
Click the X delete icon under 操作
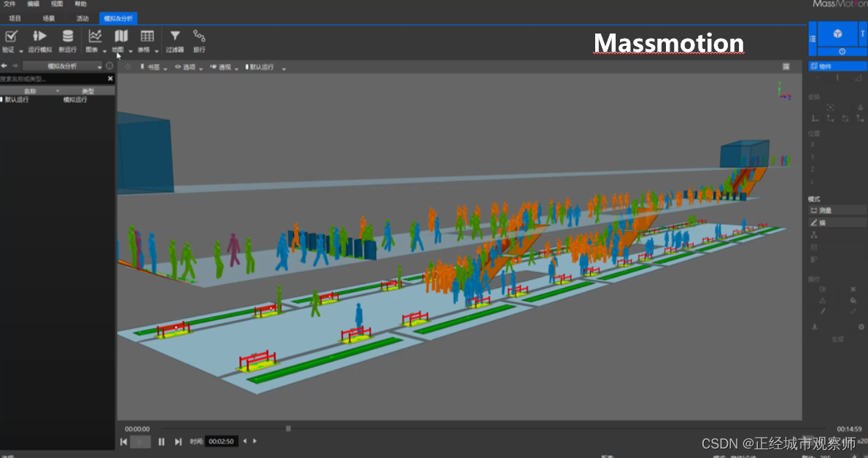point(853,289)
